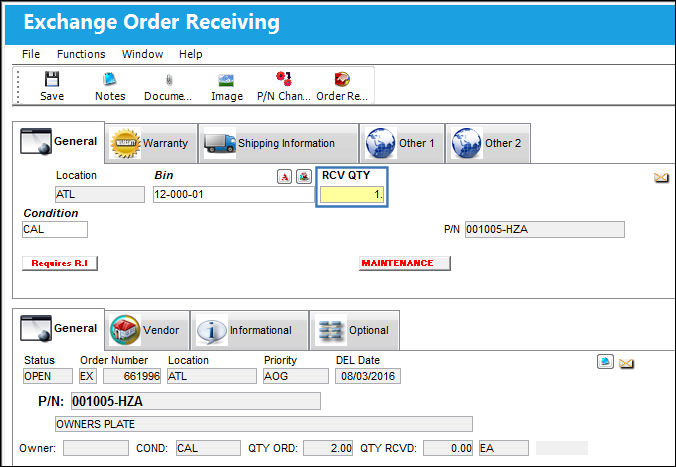The image size is (676, 467).
Task: Click the Bin field showing 12-000-01
Action: click(x=234, y=194)
